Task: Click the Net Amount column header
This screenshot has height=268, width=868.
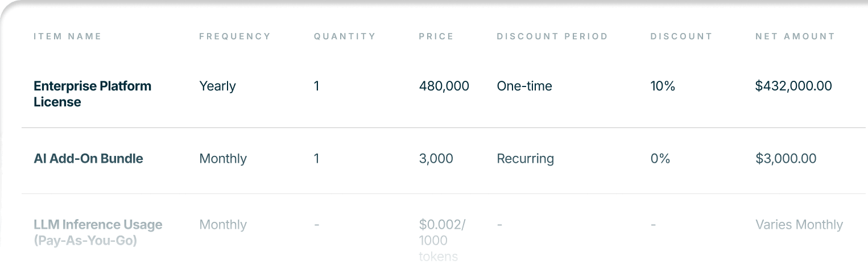Action: tap(795, 36)
